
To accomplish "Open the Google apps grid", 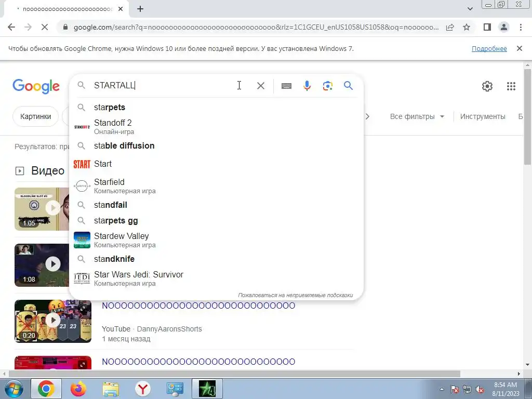I will click(511, 86).
